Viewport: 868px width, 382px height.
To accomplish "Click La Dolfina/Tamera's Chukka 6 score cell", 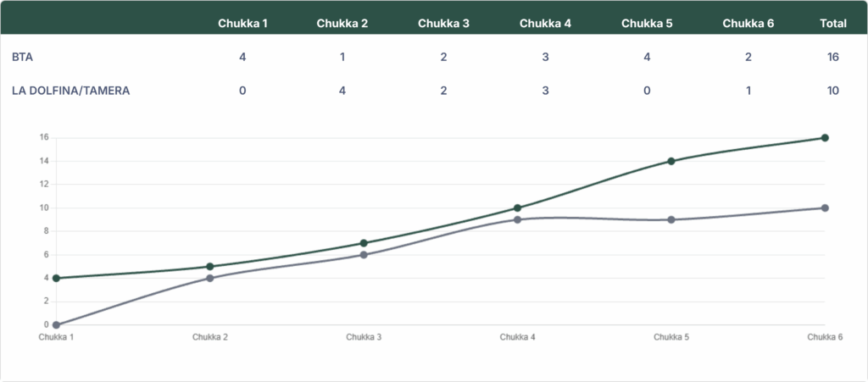I will [748, 91].
